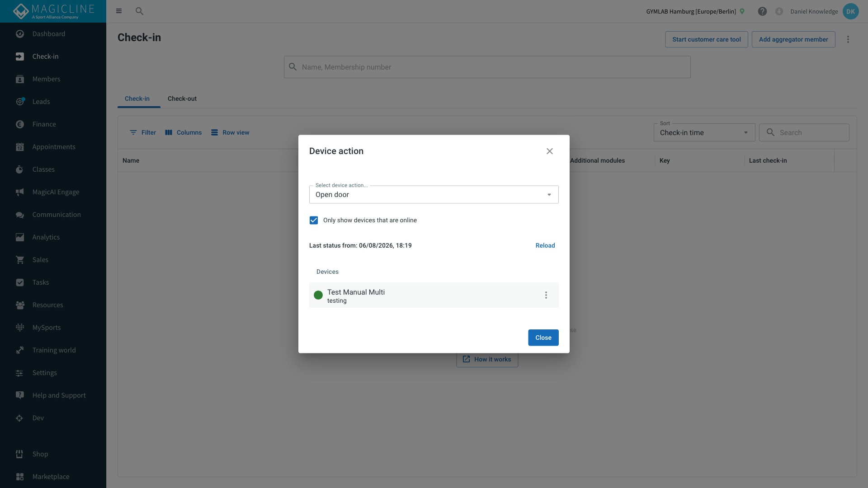Click Appointments calendar icon
The image size is (868, 488).
(x=20, y=147)
